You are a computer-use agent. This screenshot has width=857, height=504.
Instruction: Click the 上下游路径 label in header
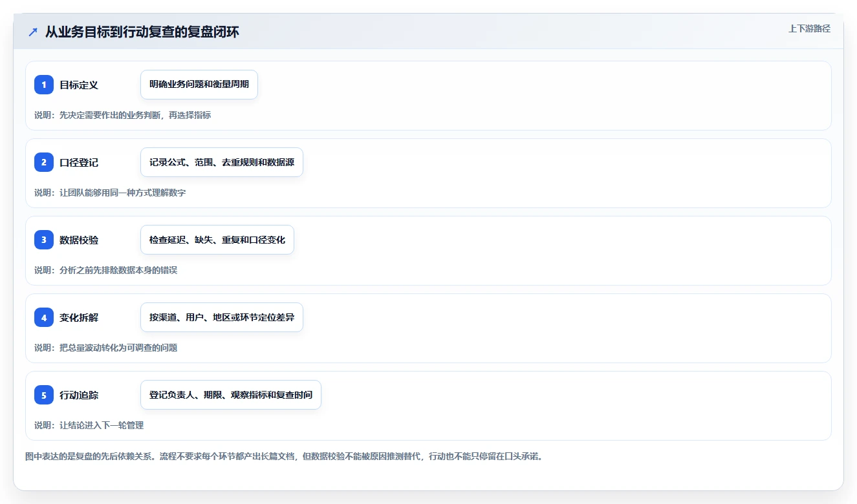coord(809,28)
